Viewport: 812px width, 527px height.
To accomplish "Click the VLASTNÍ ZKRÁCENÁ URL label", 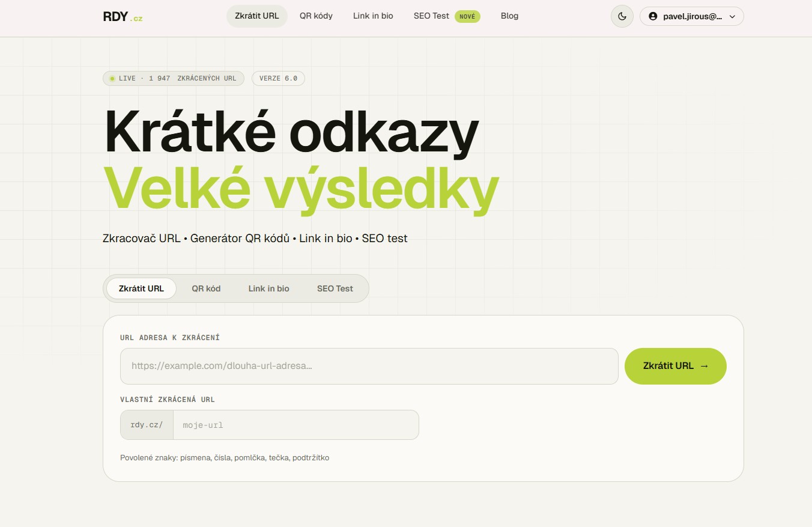I will (x=168, y=400).
